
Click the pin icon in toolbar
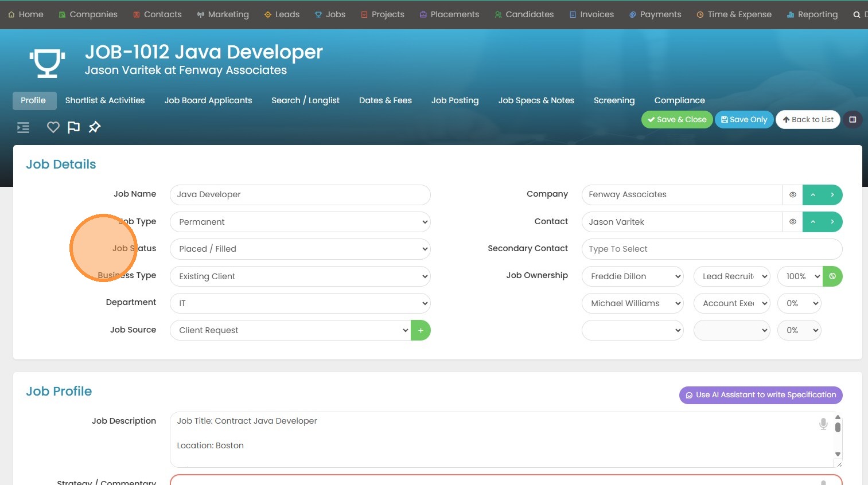[95, 127]
